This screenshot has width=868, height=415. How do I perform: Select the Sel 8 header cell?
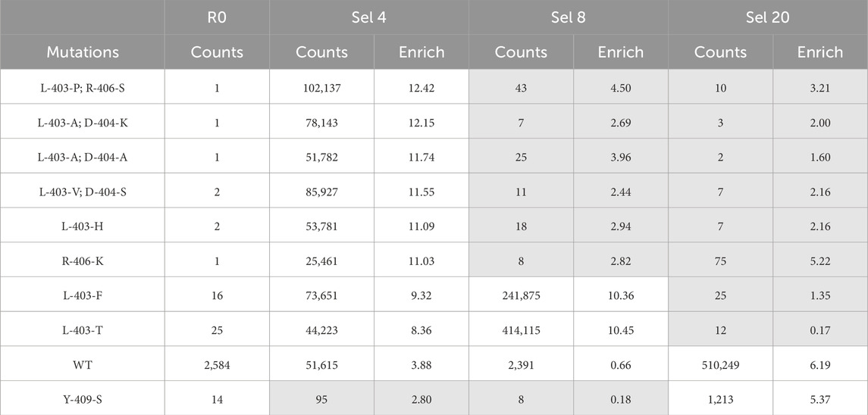click(x=569, y=17)
